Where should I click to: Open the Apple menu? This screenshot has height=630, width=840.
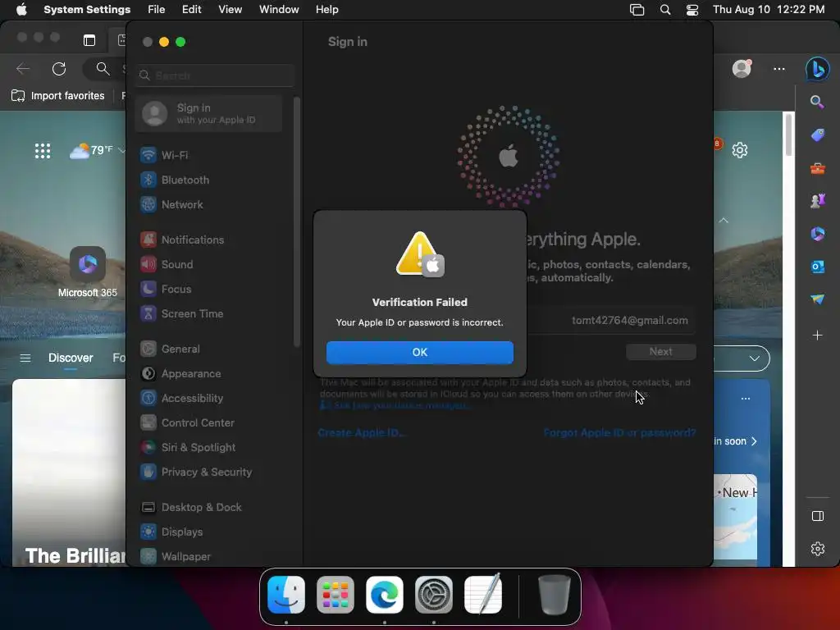coord(21,10)
